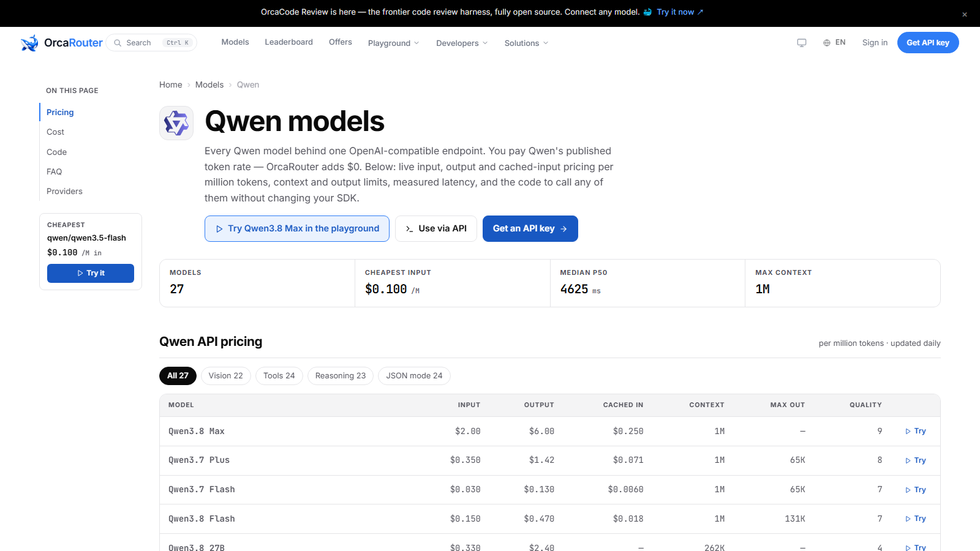Click the Qwen3.7 Plus model name
Viewport: 980px width, 551px height.
(199, 460)
